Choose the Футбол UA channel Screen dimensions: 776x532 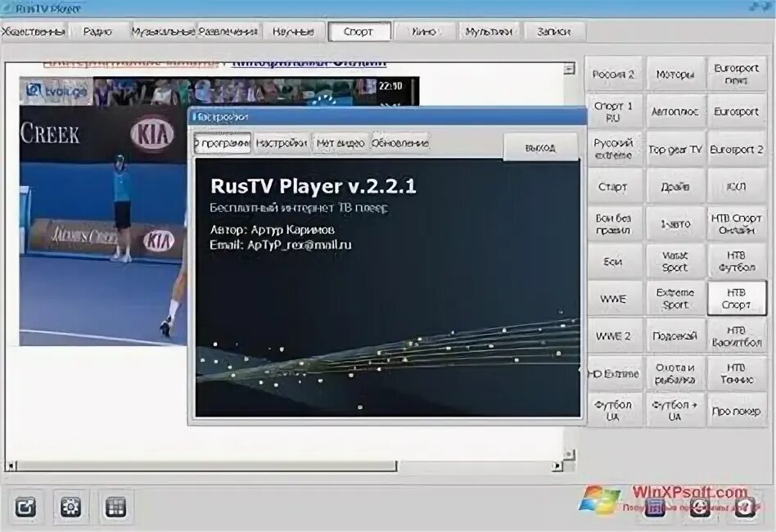[x=614, y=411]
